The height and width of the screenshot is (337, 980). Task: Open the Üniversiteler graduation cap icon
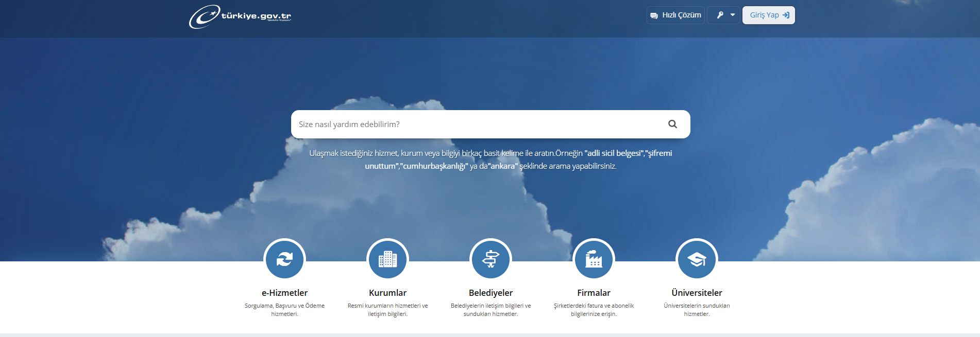697,259
